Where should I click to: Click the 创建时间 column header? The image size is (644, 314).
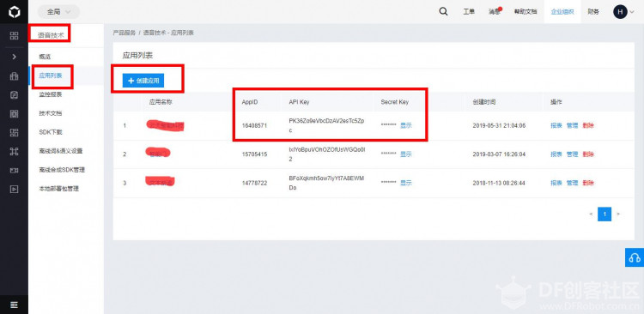click(x=483, y=102)
